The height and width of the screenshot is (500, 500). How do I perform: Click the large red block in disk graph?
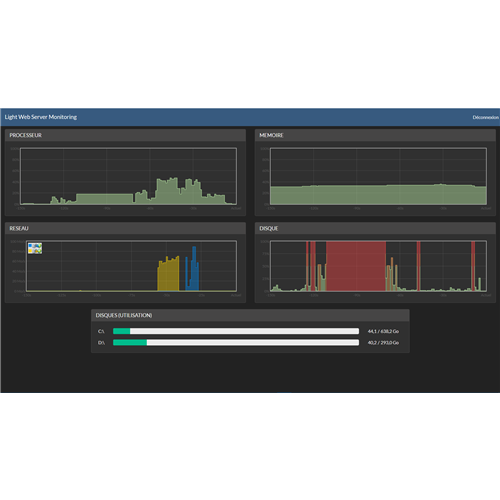(356, 266)
